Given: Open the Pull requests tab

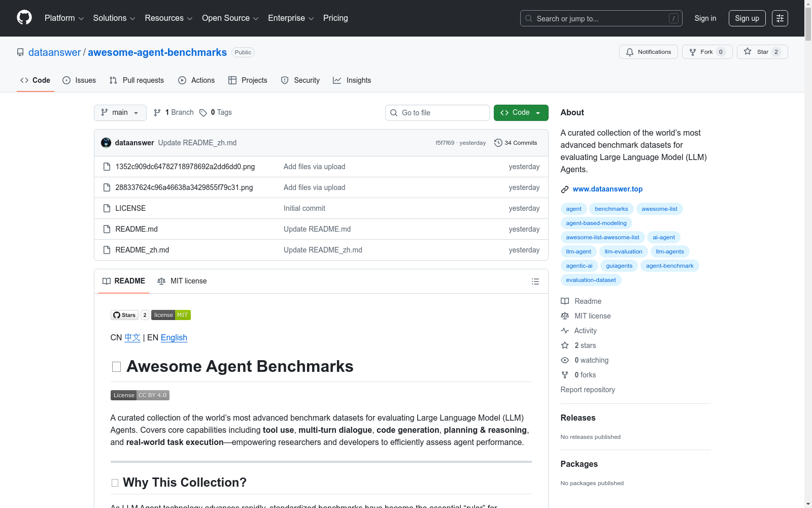Looking at the screenshot, I should [137, 80].
